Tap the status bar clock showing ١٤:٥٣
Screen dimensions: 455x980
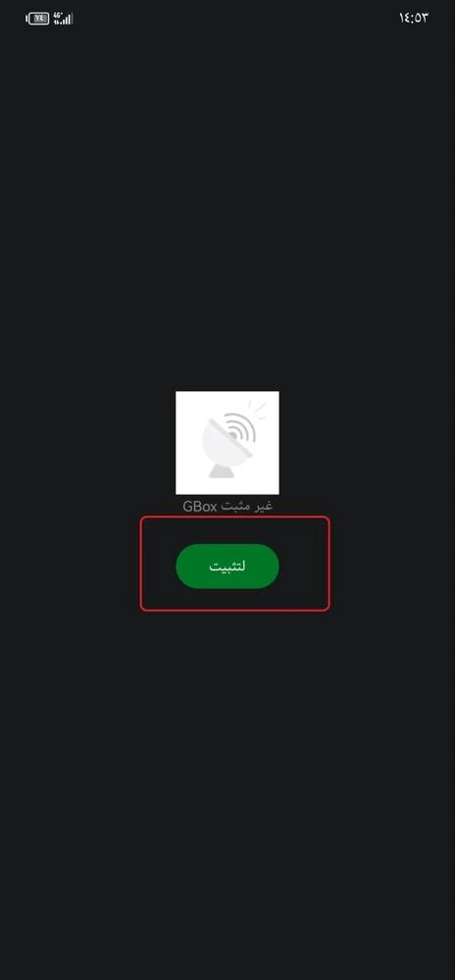pos(413,18)
